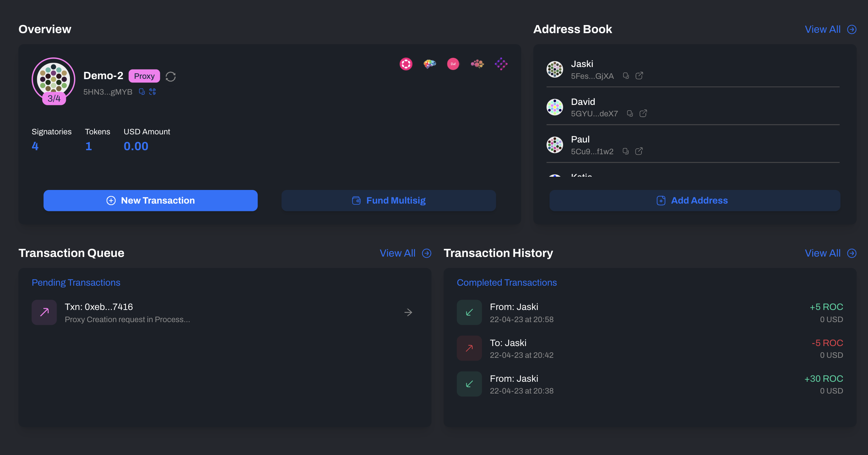View All entries in the Address Book
The width and height of the screenshot is (868, 455).
pyautogui.click(x=831, y=29)
